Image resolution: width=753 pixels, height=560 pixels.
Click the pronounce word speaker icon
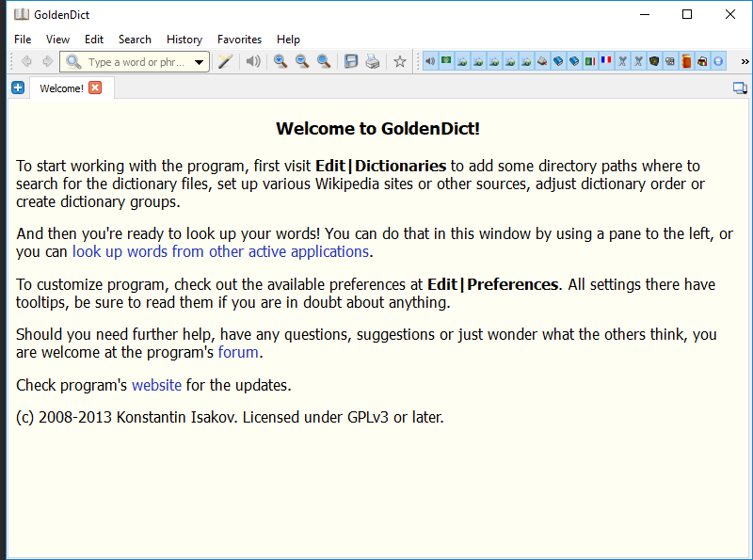coord(252,60)
